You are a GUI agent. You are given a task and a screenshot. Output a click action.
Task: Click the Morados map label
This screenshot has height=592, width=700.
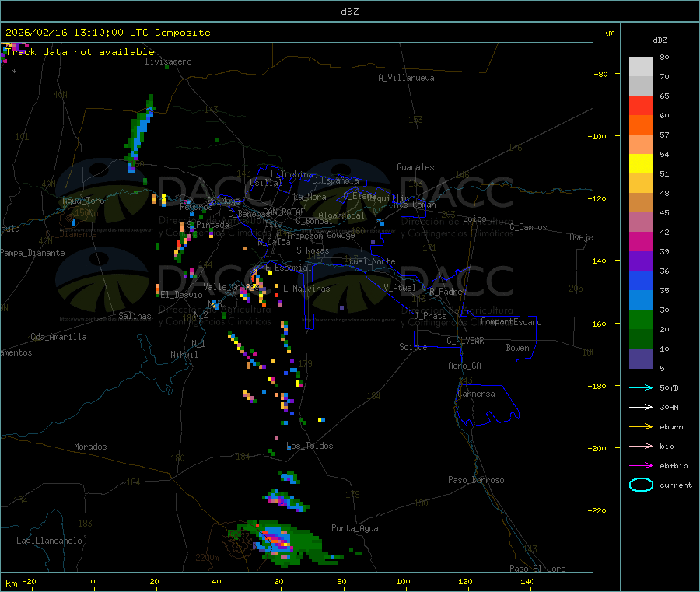coord(90,447)
